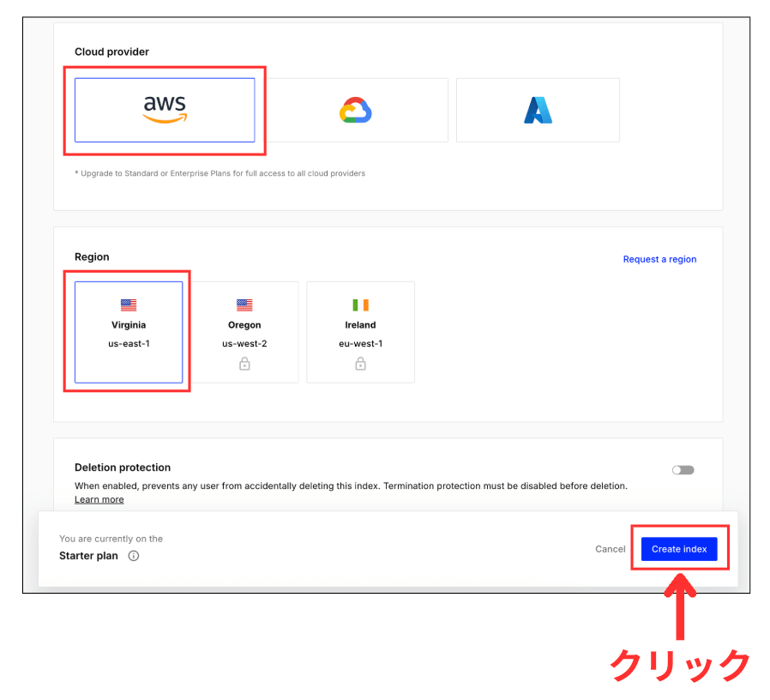Viewport: 770px width, 700px height.
Task: Select the Ireland eu-west-1 region
Action: [x=360, y=332]
